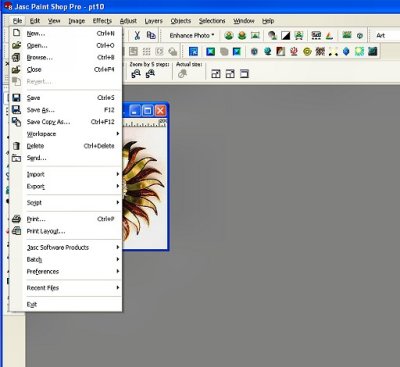Open the View menu

click(54, 21)
